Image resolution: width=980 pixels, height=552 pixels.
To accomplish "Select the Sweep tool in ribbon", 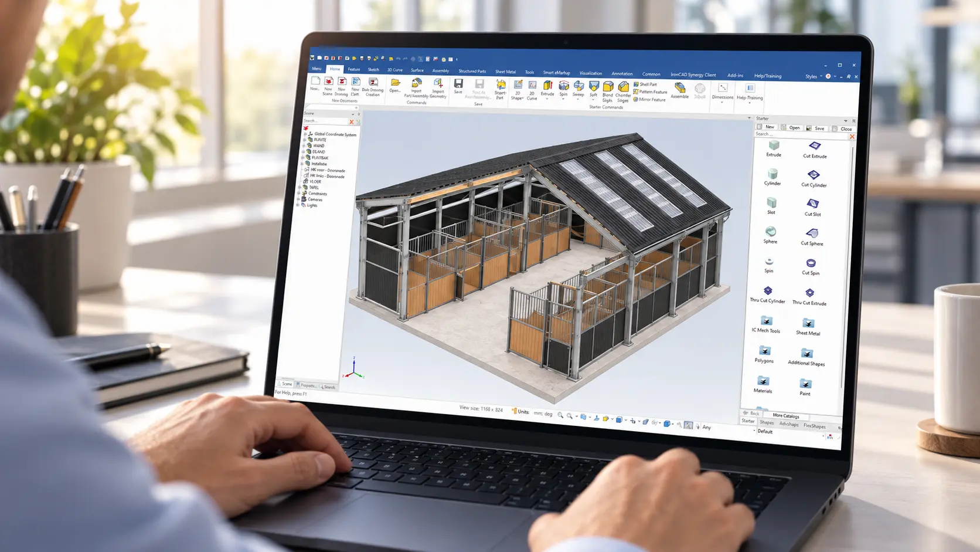I will [579, 89].
